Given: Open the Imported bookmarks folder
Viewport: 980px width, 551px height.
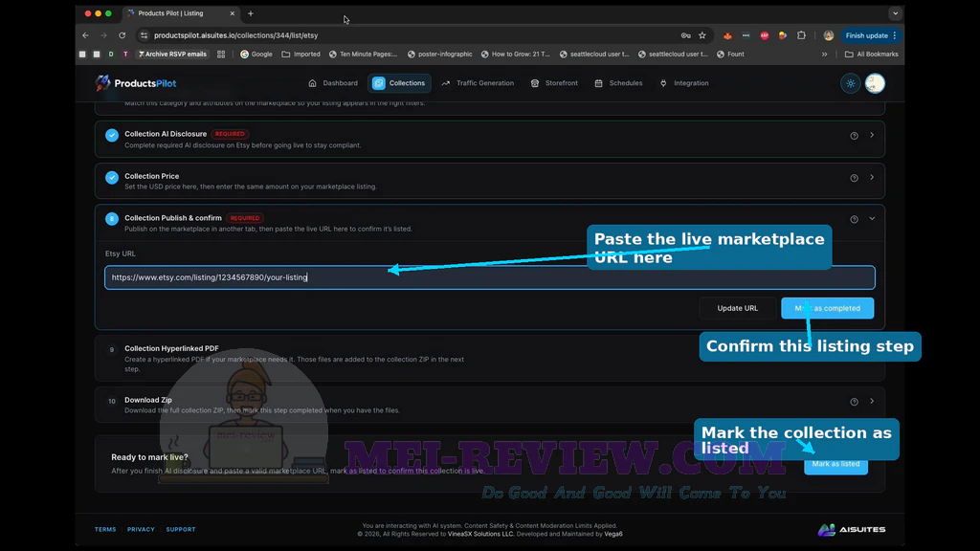Looking at the screenshot, I should pyautogui.click(x=301, y=55).
